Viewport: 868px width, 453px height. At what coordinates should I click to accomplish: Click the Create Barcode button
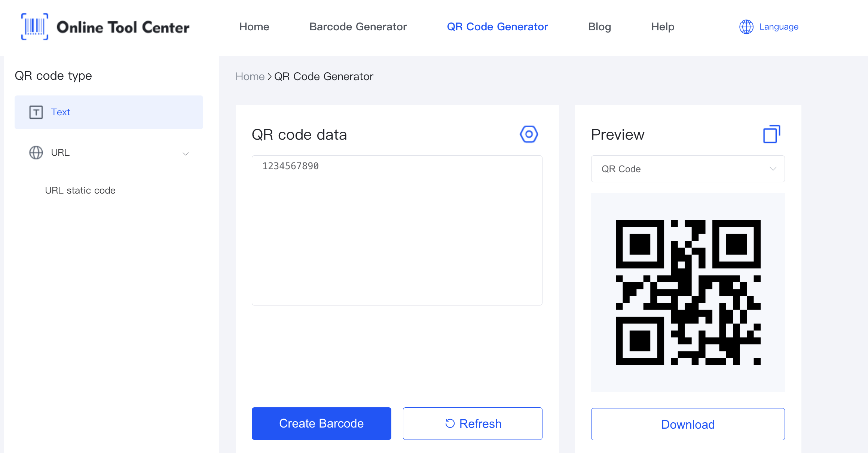[x=321, y=424]
